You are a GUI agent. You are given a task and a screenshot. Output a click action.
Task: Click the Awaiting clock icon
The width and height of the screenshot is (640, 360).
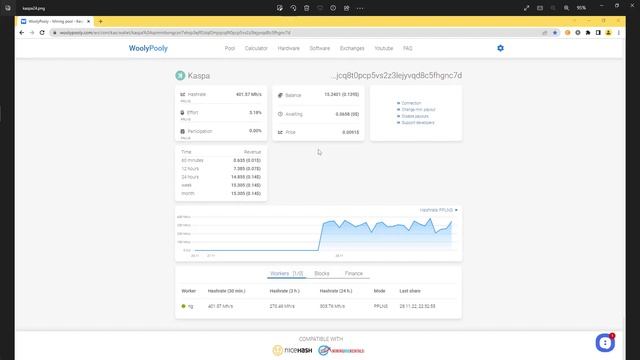tap(280, 114)
